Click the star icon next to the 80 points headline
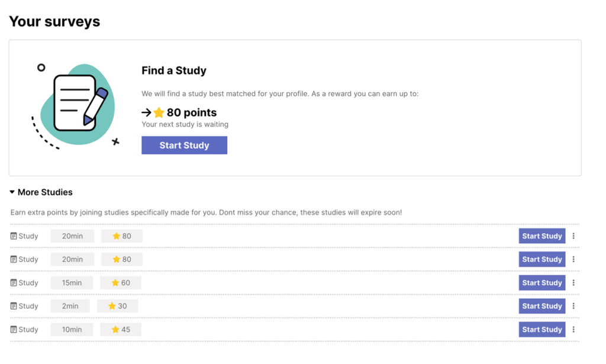The image size is (606, 364). click(x=157, y=112)
